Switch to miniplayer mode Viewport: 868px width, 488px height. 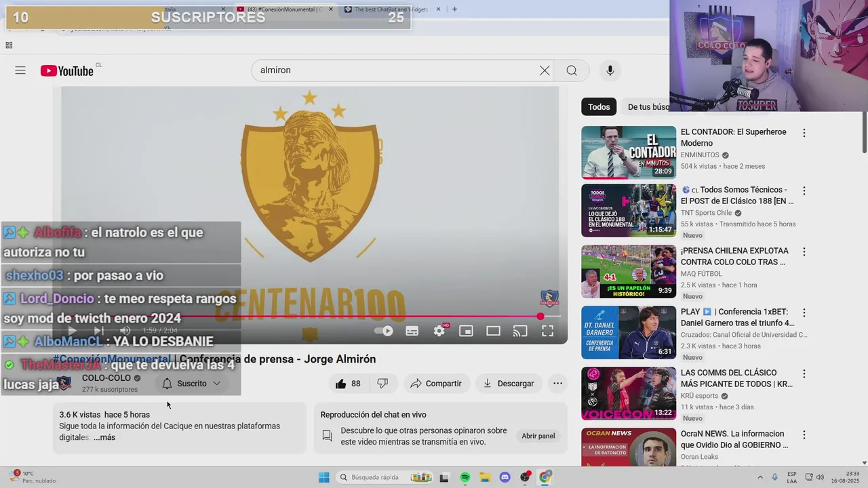coord(466,331)
